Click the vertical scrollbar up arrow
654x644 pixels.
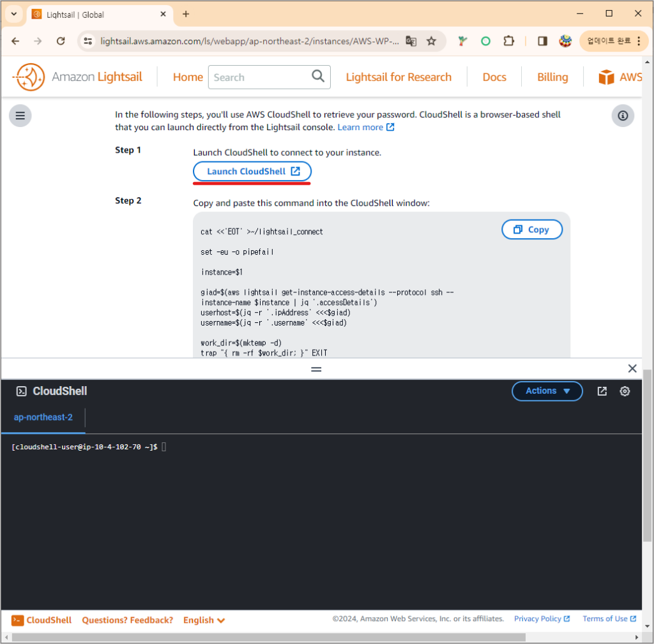pos(647,62)
